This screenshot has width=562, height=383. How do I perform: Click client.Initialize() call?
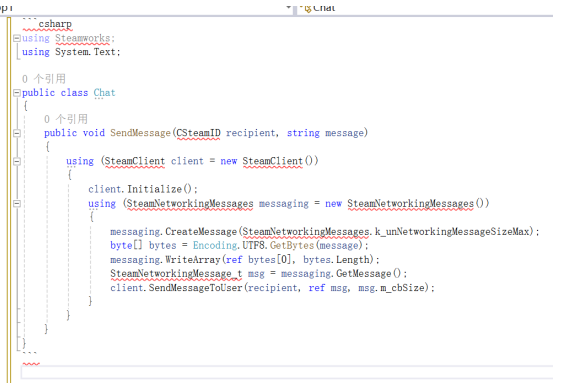coord(140,189)
